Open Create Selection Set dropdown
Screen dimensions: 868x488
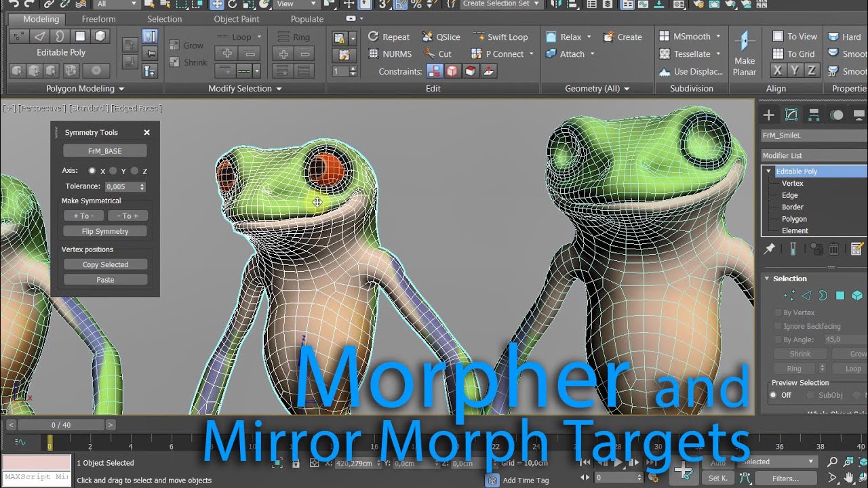point(502,4)
